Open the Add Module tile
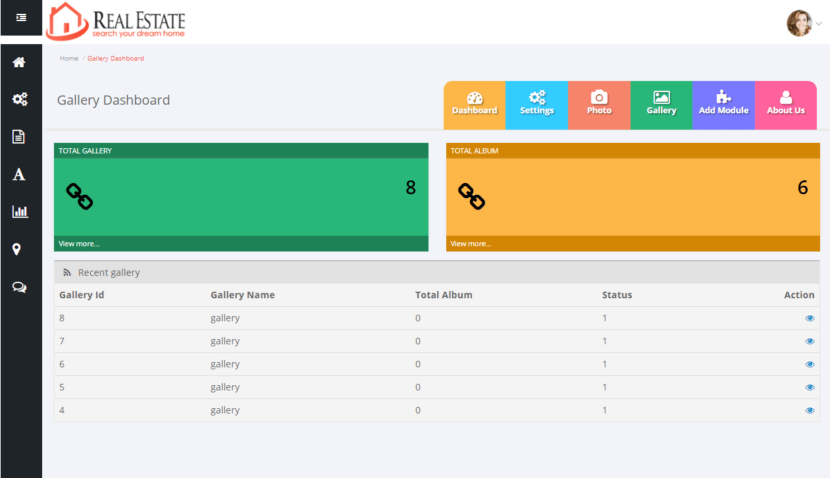830x478 pixels. 724,105
